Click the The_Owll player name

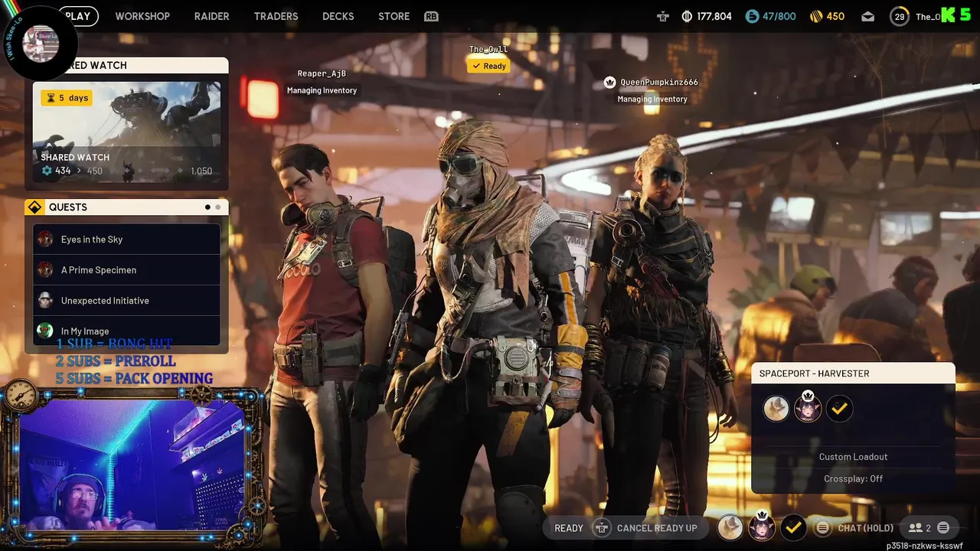point(488,49)
